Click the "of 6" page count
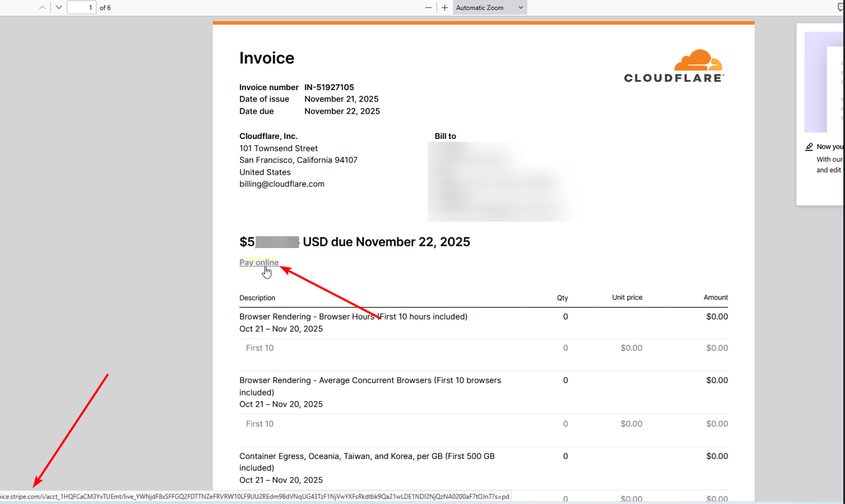The width and height of the screenshot is (845, 504). coord(105,8)
